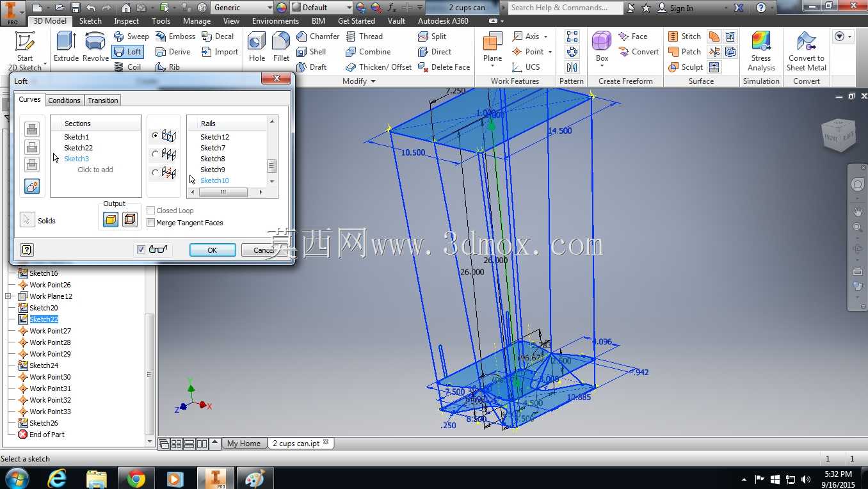Set loft output to Surface
The height and width of the screenshot is (489, 868).
[130, 220]
